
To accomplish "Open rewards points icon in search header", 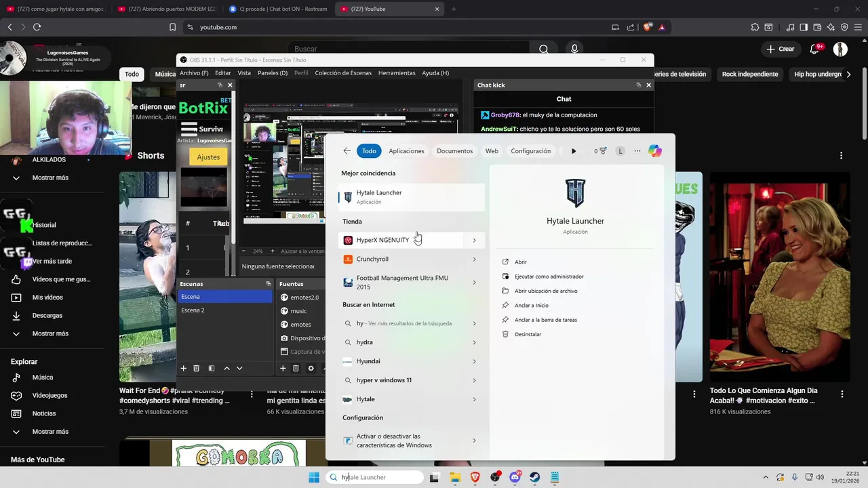I will pyautogui.click(x=600, y=151).
